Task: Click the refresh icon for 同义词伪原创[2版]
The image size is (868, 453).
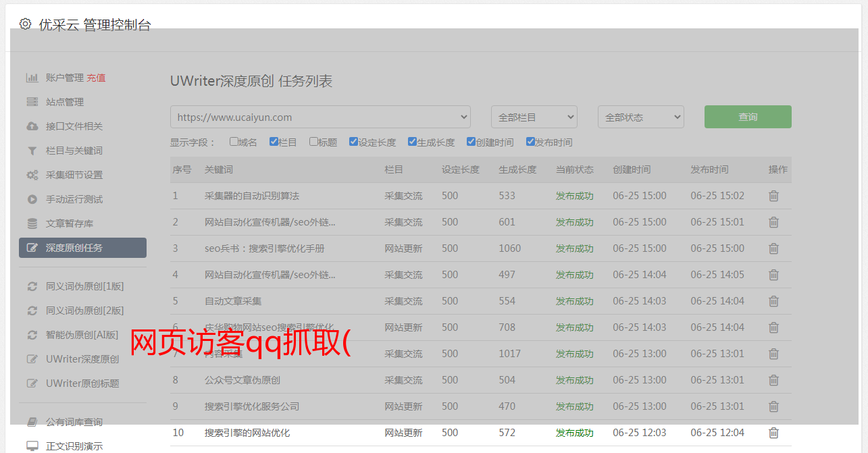Action: [32, 311]
